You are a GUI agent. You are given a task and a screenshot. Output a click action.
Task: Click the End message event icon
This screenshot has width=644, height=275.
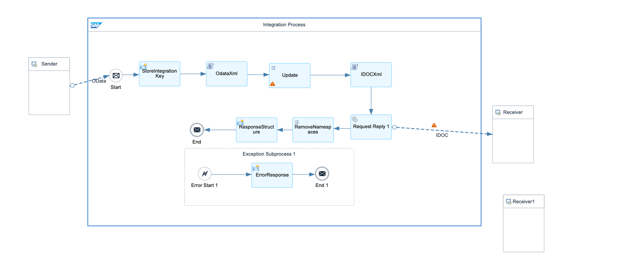pos(197,130)
